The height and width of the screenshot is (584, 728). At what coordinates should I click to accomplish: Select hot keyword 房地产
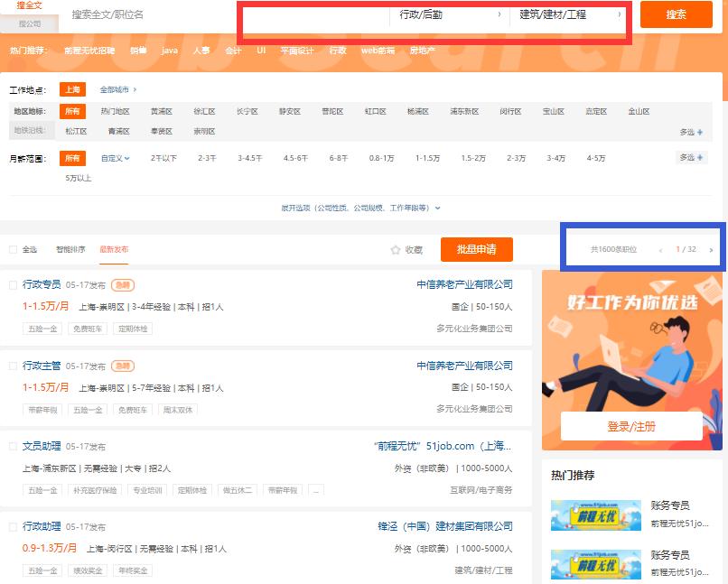423,51
